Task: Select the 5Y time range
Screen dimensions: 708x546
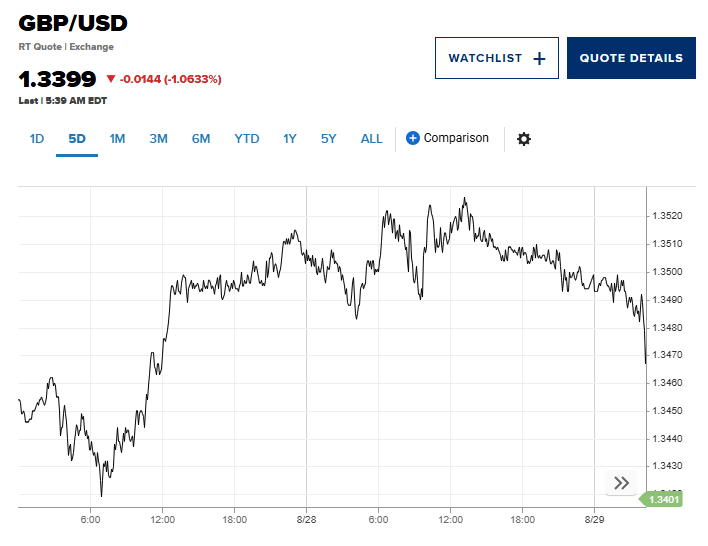Action: [x=329, y=139]
